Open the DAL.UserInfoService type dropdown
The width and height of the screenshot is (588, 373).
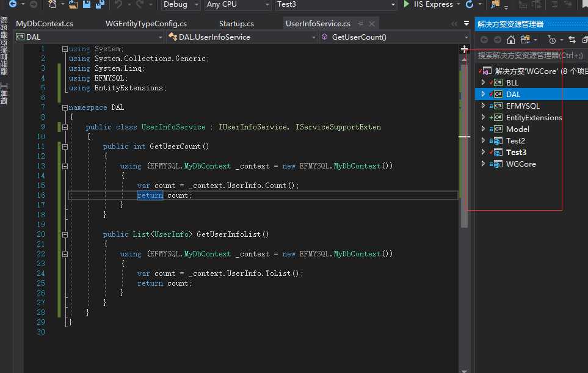pos(242,37)
